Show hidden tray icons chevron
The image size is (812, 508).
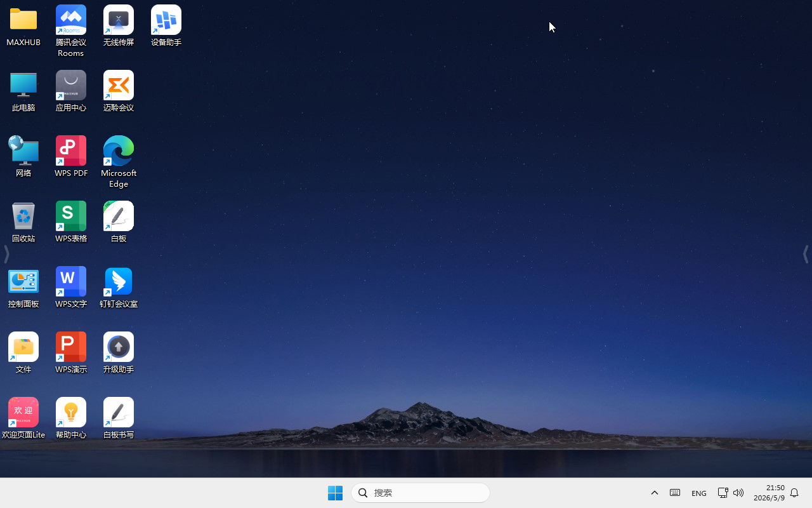pyautogui.click(x=655, y=493)
